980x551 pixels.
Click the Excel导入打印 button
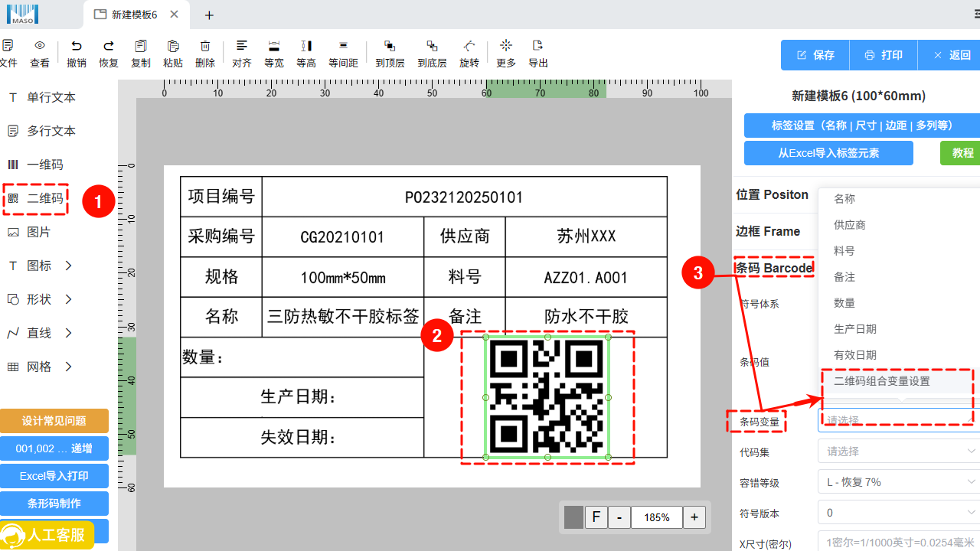[x=54, y=476]
